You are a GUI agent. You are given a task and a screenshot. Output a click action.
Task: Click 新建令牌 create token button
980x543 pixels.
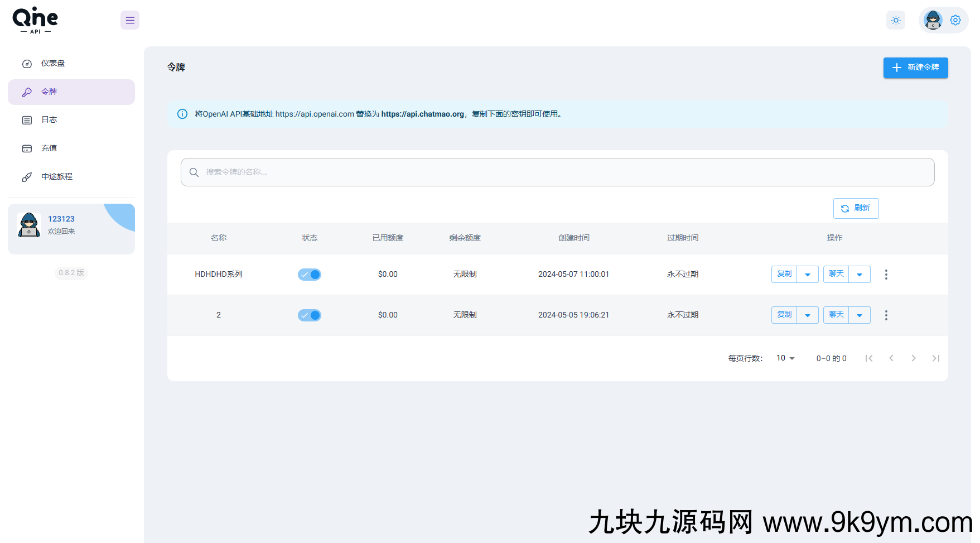click(915, 68)
